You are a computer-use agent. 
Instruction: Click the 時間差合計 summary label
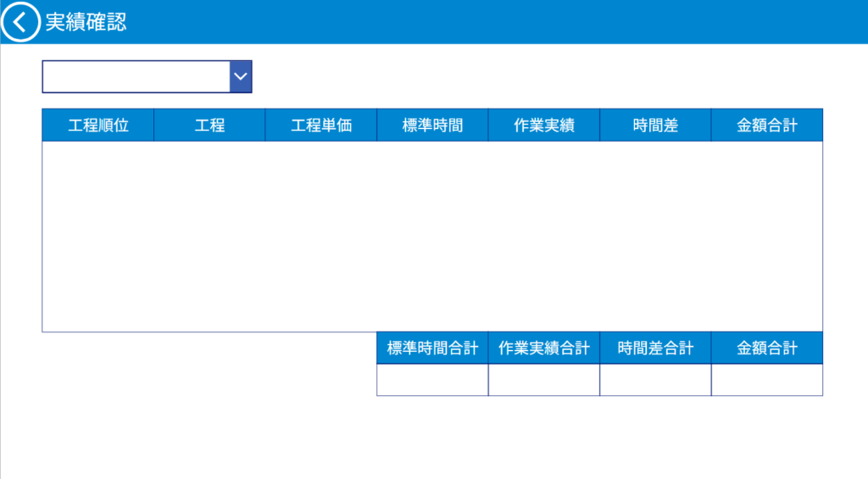tap(655, 348)
